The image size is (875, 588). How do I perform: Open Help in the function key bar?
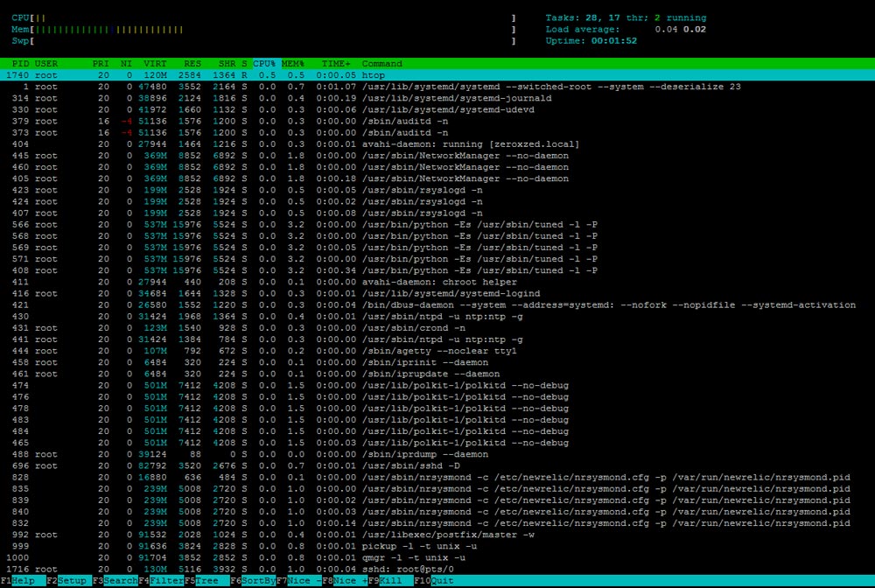pos(23,581)
